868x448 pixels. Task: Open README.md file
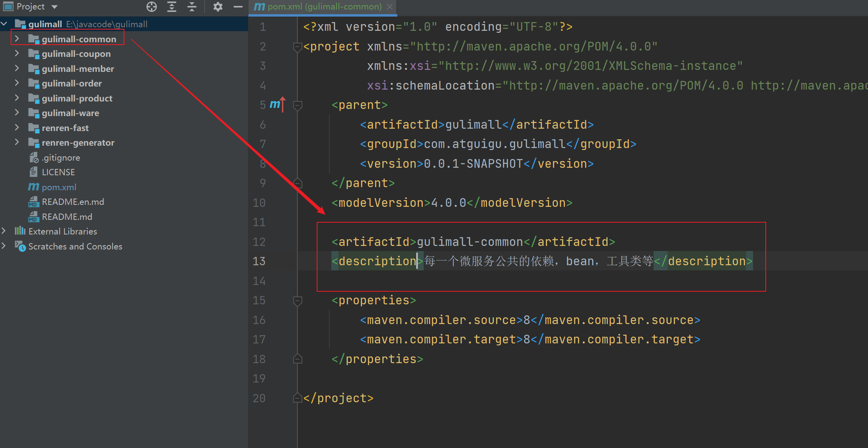click(67, 217)
